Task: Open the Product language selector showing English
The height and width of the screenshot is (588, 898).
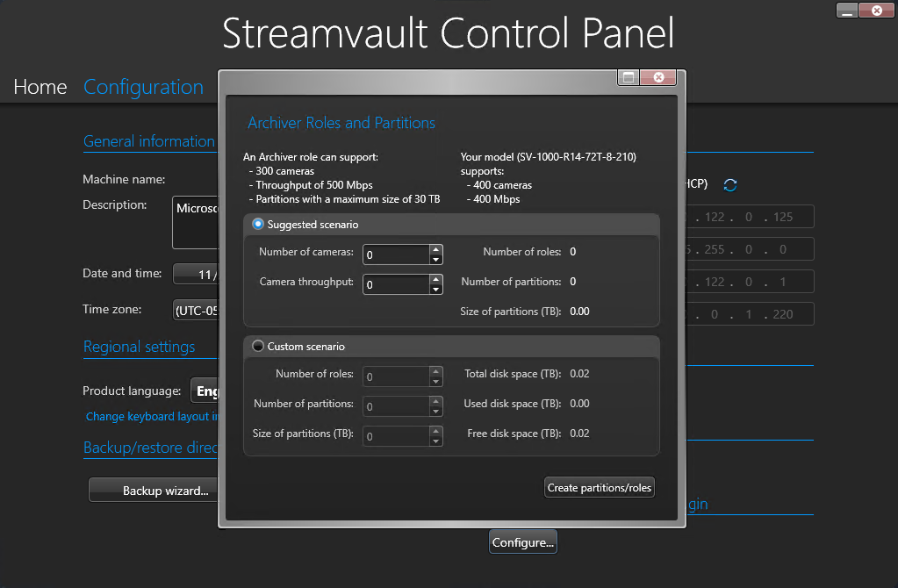Action: click(205, 391)
